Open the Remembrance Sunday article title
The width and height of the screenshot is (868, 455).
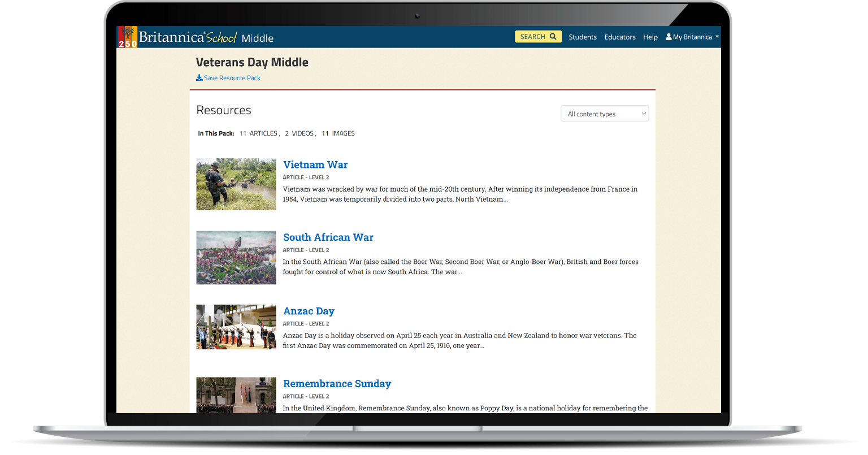click(x=337, y=384)
